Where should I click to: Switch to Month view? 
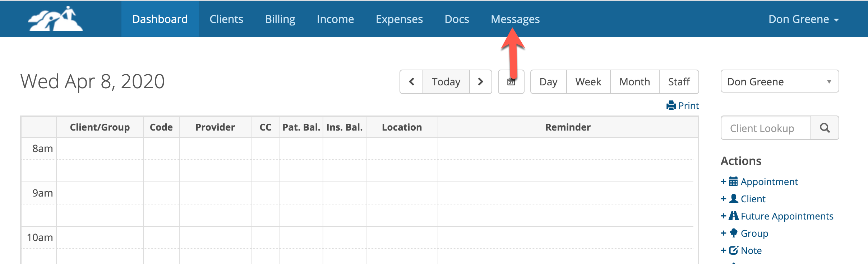pyautogui.click(x=634, y=82)
